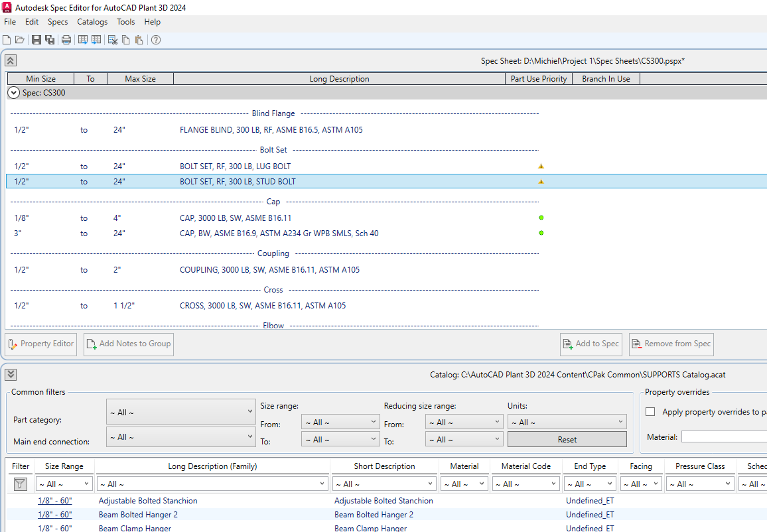767x532 pixels.
Task: Open the Units dropdown
Action: tap(567, 422)
